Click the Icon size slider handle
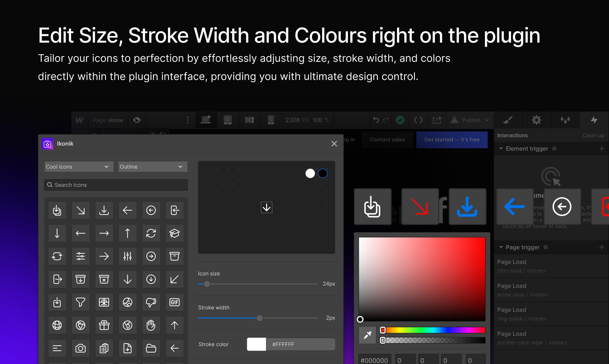Image resolution: width=609 pixels, height=364 pixels. [x=207, y=284]
